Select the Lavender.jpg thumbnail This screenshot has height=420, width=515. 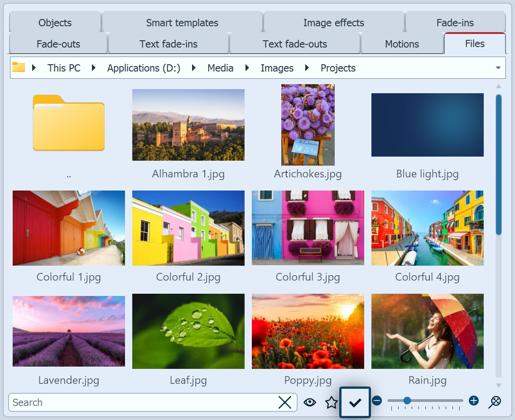pos(68,331)
